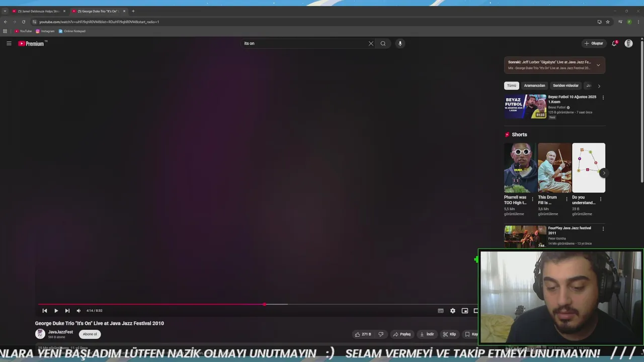Subscribe with Abone ol button

coord(90,334)
